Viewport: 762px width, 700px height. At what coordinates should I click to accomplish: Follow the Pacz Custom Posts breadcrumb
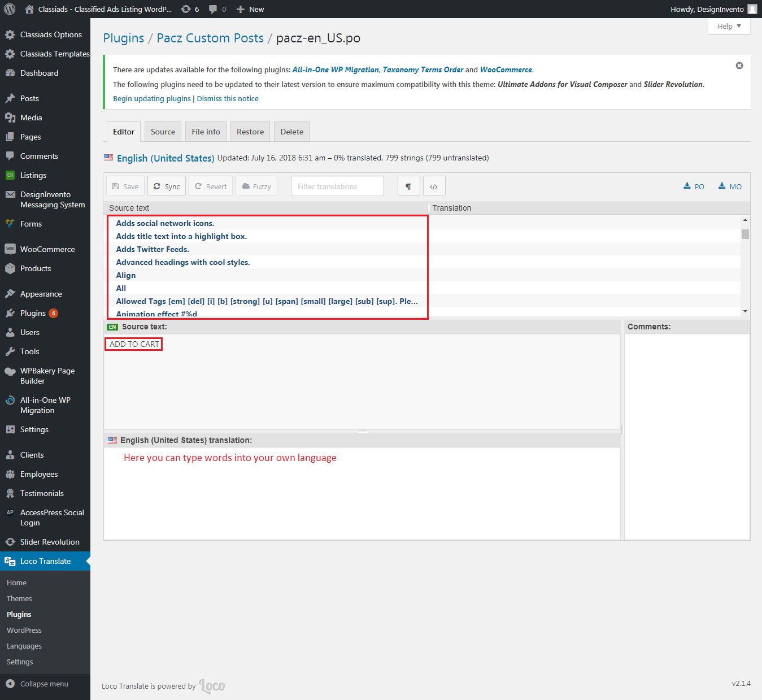(x=210, y=38)
